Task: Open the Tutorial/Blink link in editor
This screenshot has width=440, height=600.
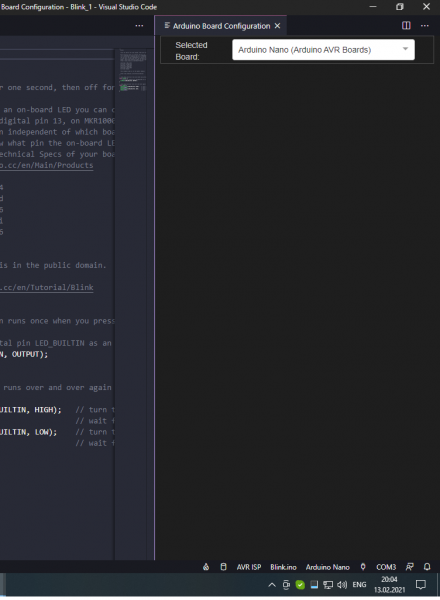Action: click(x=46, y=287)
